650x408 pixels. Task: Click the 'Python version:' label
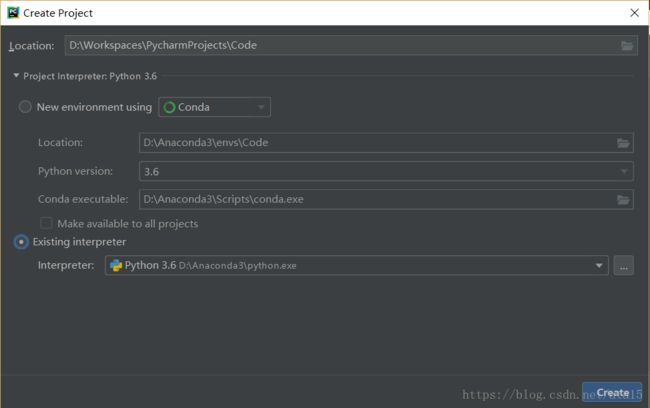(75, 171)
